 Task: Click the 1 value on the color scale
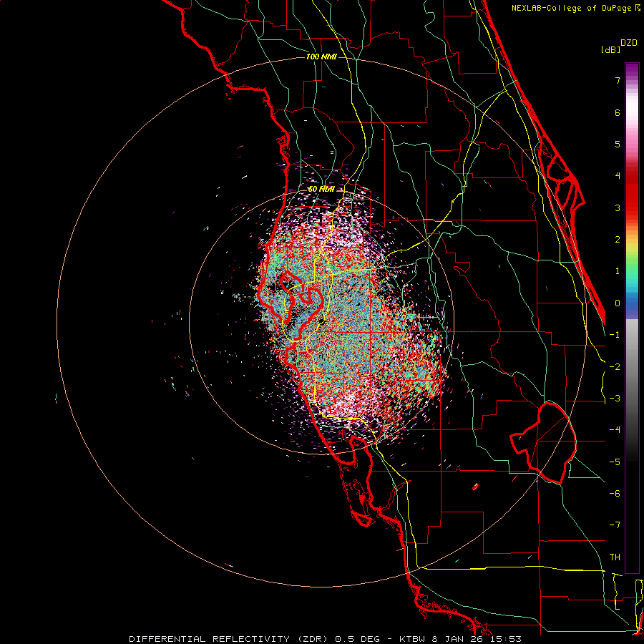point(618,271)
